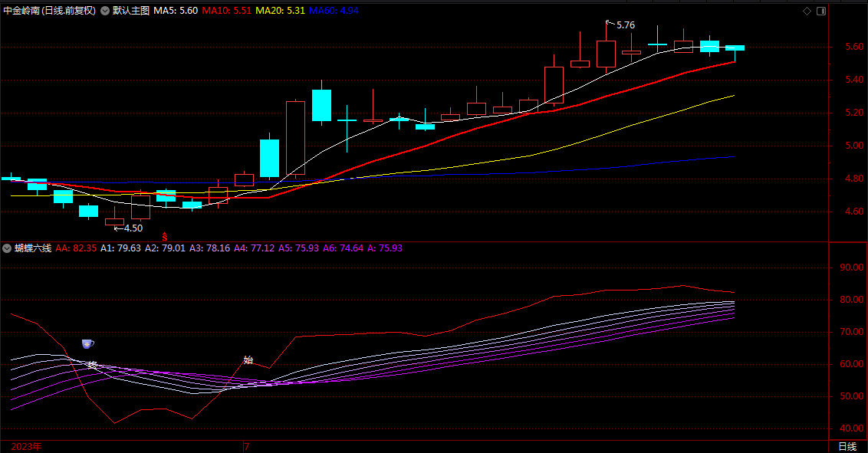Select the A: 75.93 value

385,248
